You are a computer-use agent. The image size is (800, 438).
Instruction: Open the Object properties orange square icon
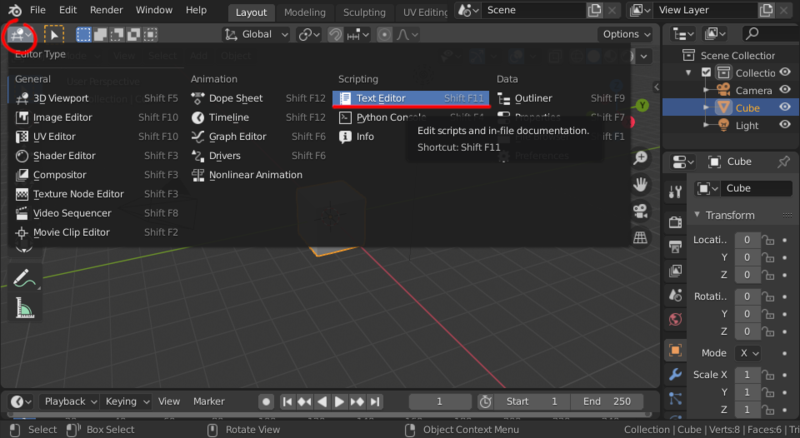[676, 350]
